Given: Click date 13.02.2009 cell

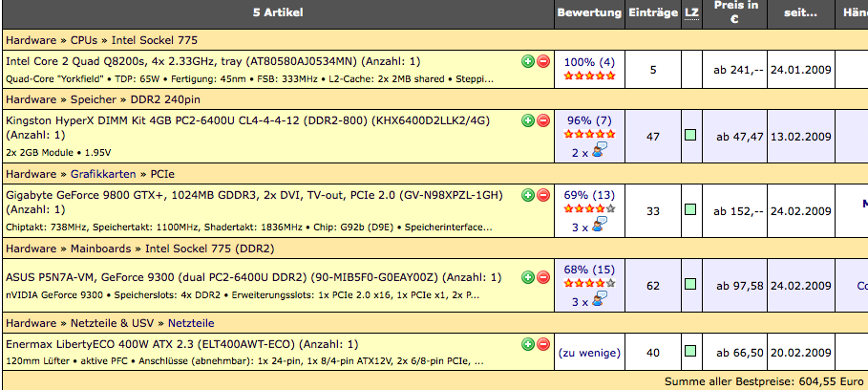Looking at the screenshot, I should coord(801,137).
